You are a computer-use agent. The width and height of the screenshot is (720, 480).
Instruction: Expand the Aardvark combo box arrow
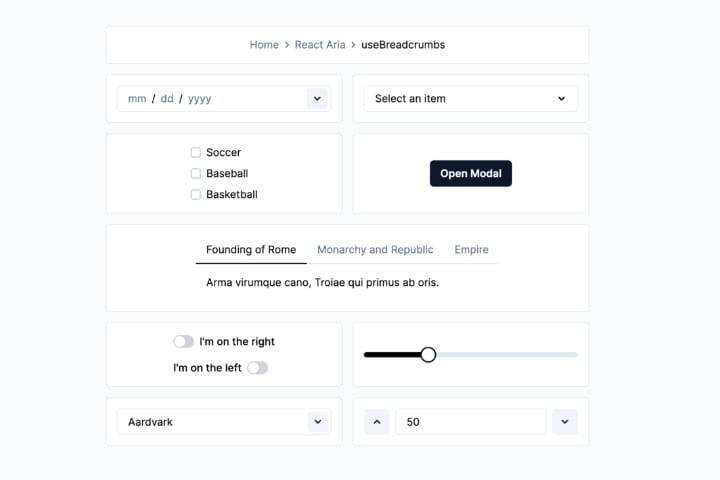317,422
